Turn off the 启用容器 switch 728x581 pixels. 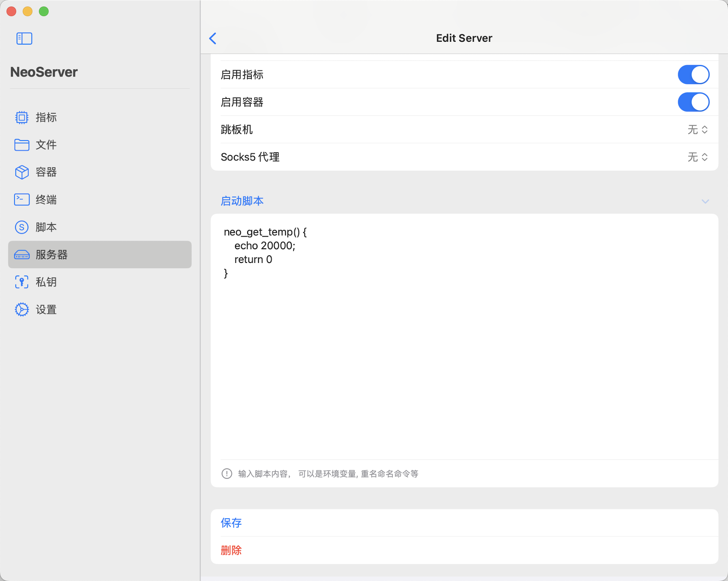[693, 102]
